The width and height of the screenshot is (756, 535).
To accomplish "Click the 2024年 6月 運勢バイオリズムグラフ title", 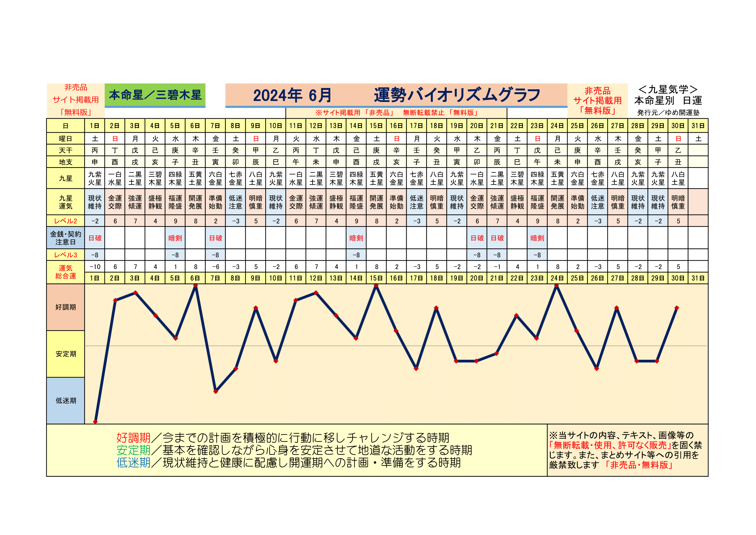I will coord(396,95).
